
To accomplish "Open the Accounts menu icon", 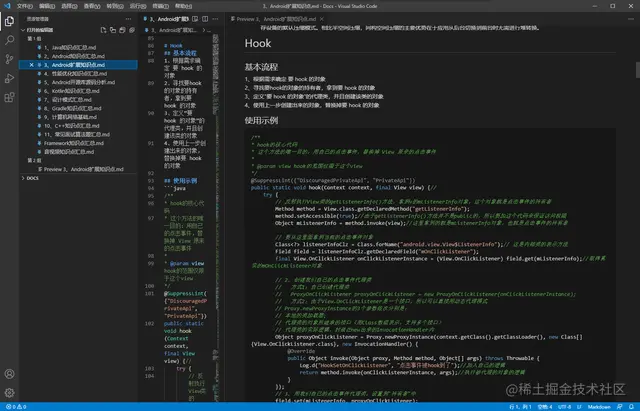I will (9, 374).
